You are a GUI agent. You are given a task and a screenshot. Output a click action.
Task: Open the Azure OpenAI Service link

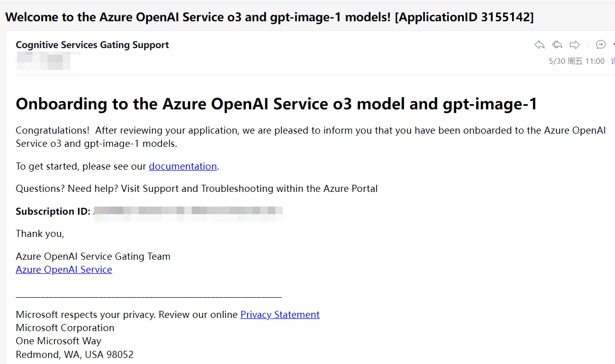point(64,269)
